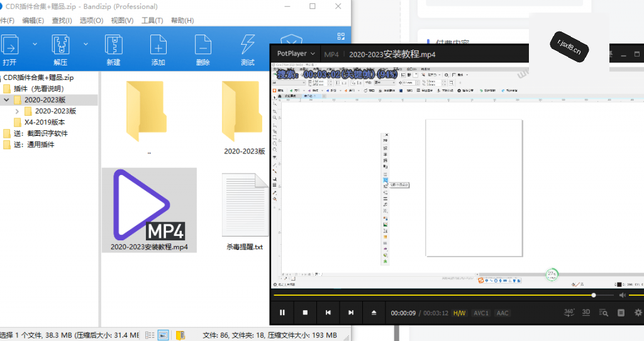Open PotPlayer settings gear
The width and height of the screenshot is (644, 341).
(638, 313)
